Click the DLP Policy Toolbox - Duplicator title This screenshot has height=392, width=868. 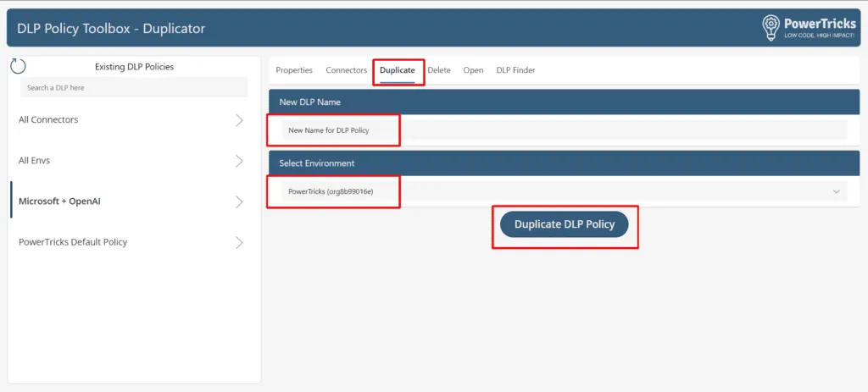tap(111, 28)
